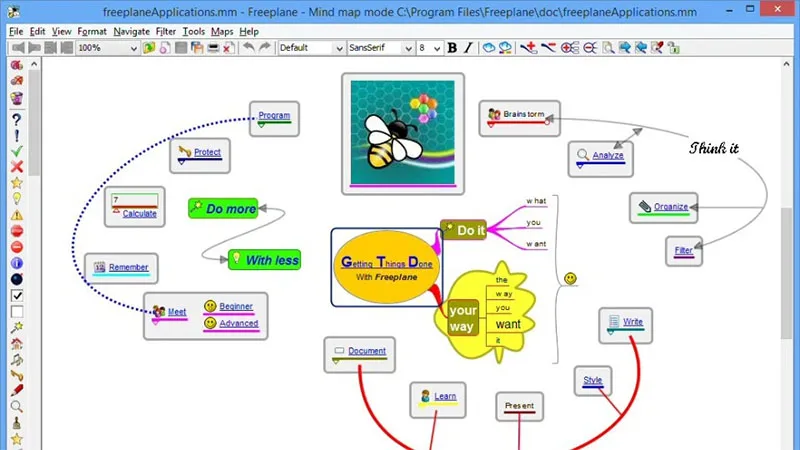Open the Tools menu
Screen dimensions: 800x450
coord(193,31)
